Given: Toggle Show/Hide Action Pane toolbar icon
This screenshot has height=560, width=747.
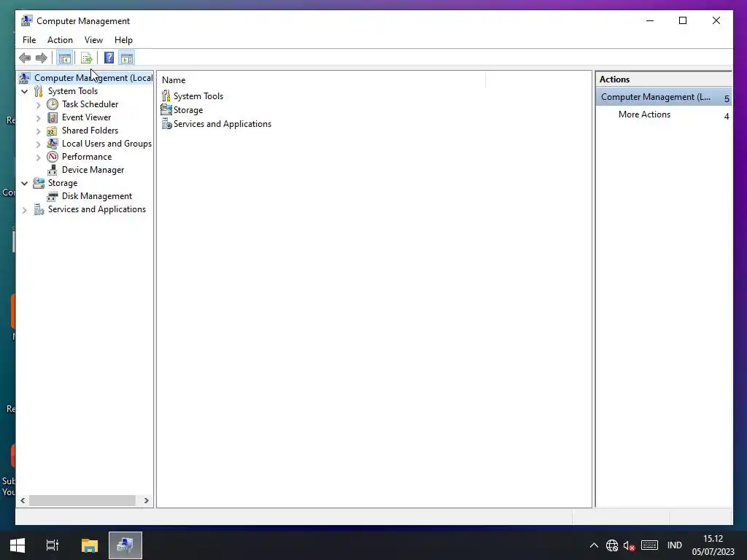Looking at the screenshot, I should pos(127,58).
